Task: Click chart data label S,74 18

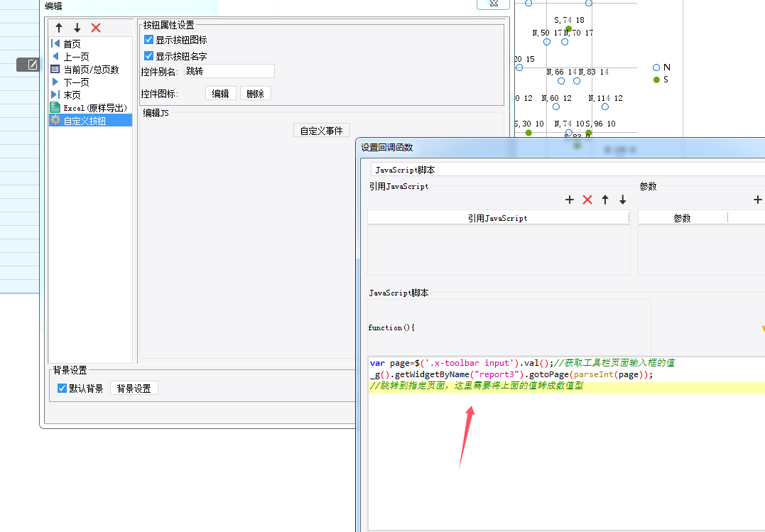Action: click(x=569, y=20)
